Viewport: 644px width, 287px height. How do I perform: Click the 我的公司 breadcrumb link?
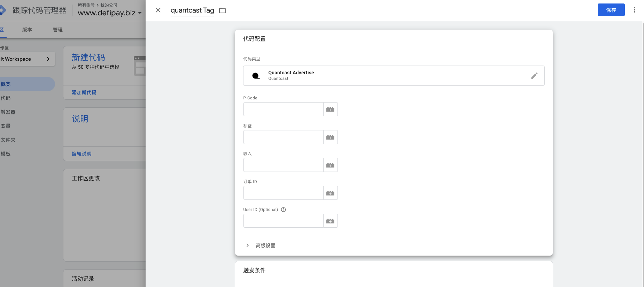click(x=109, y=5)
